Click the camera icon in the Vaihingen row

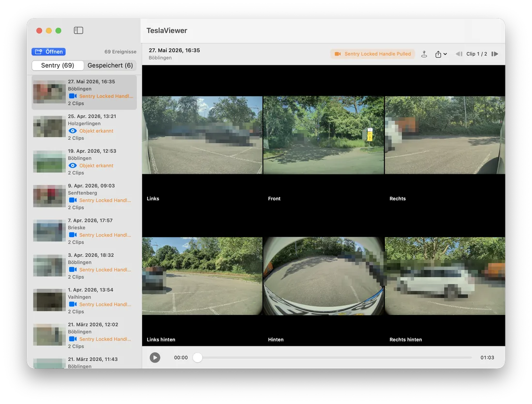73,304
